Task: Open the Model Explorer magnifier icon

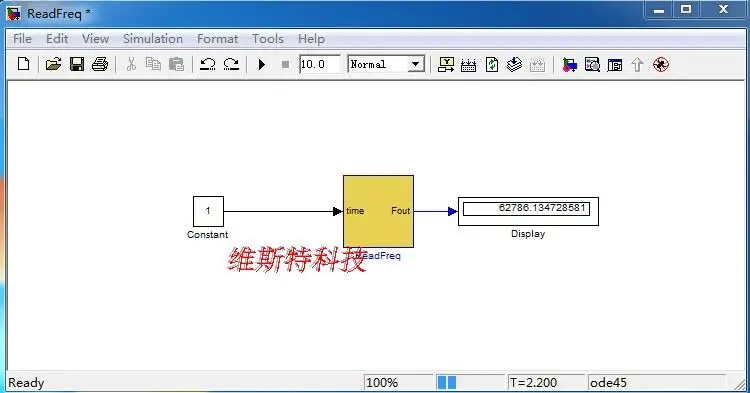Action: tap(592, 65)
